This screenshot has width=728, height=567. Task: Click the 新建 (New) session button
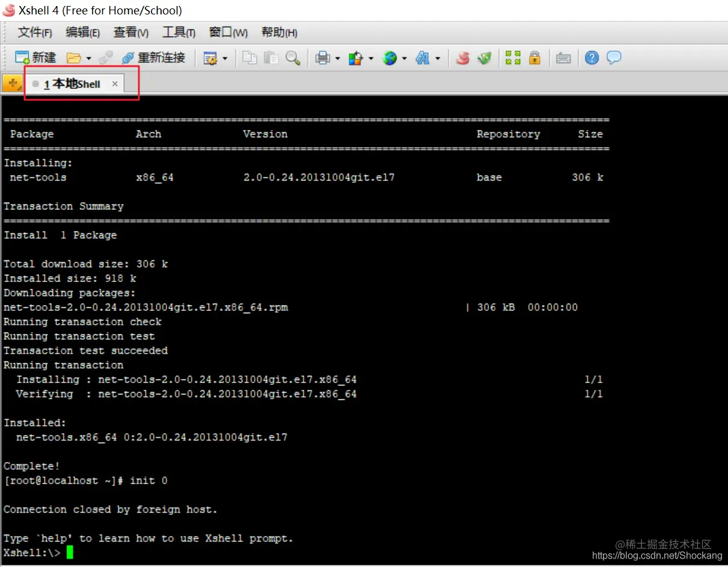pyautogui.click(x=35, y=58)
